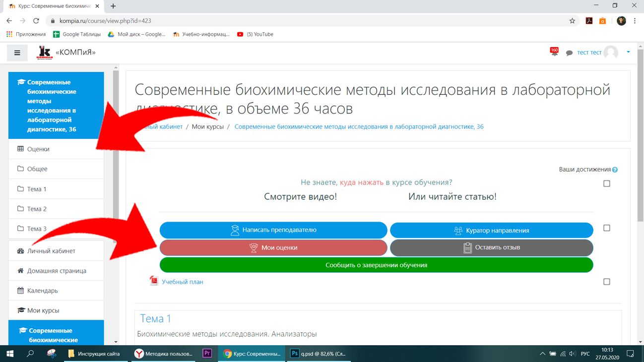Image resolution: width=644 pixels, height=362 pixels.
Task: Click the РУС language indicator
Action: pos(585,354)
